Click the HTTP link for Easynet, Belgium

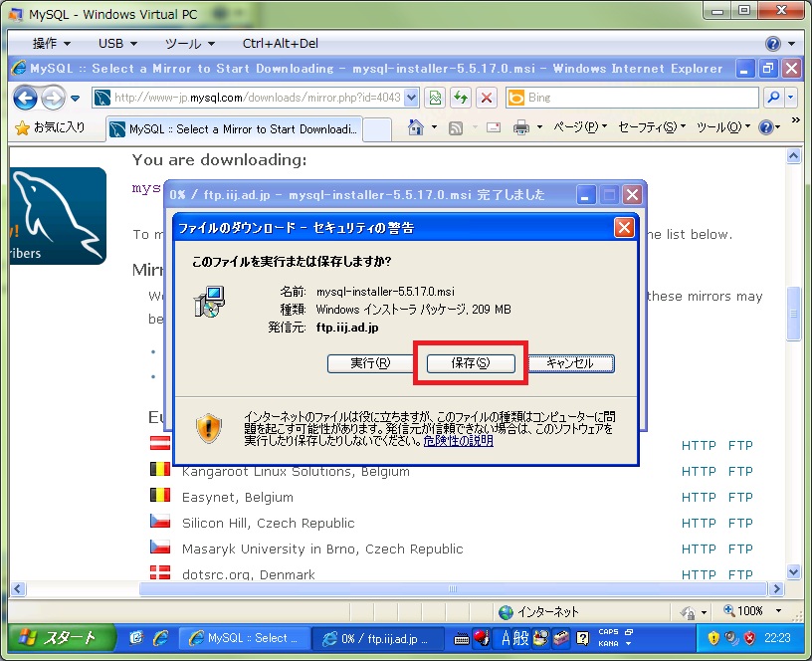click(x=699, y=498)
